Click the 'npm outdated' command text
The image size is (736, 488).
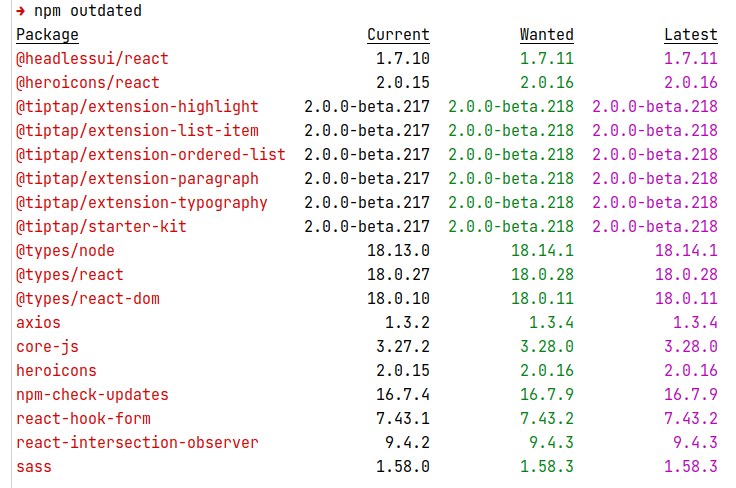pyautogui.click(x=88, y=11)
